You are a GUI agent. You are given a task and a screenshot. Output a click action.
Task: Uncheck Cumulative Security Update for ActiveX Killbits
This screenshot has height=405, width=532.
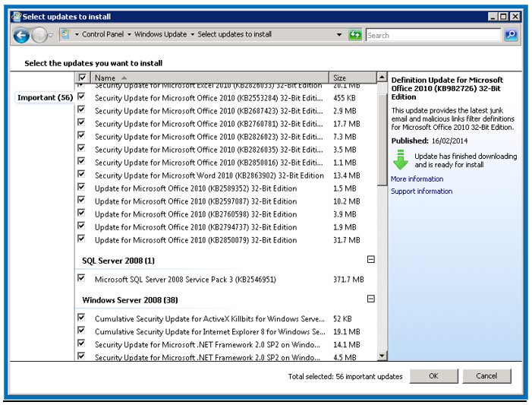point(81,318)
